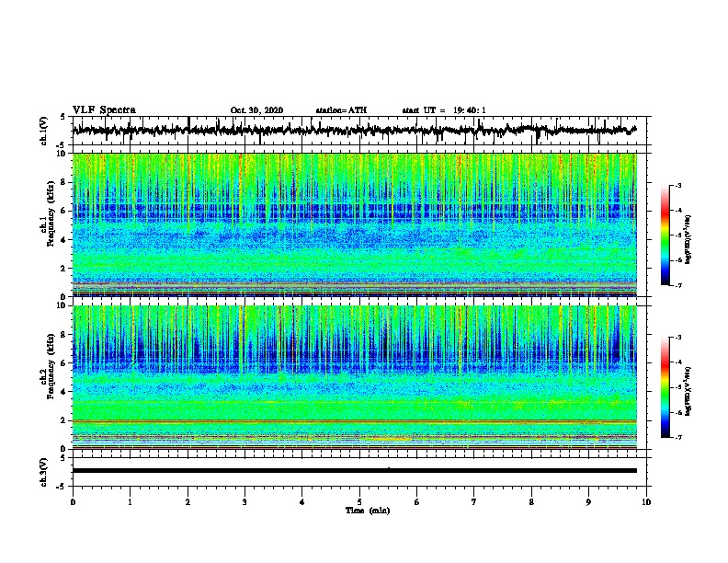Click the "VLF Spectra" title text

104,110
